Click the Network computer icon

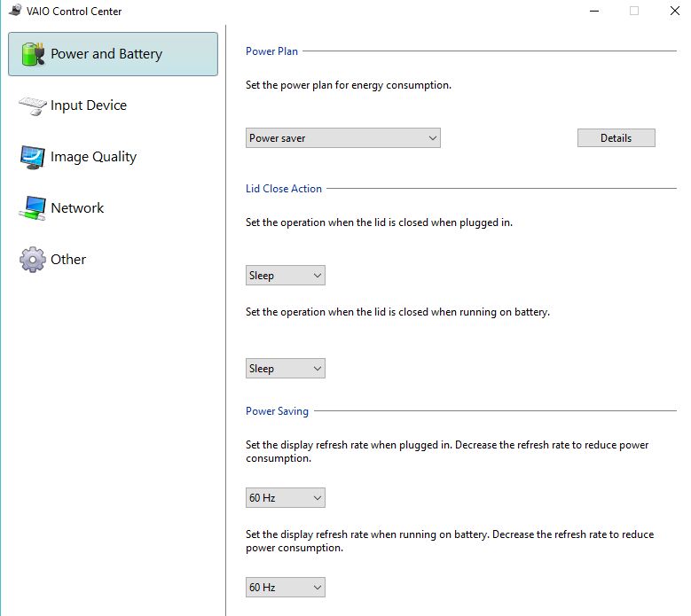tap(32, 208)
